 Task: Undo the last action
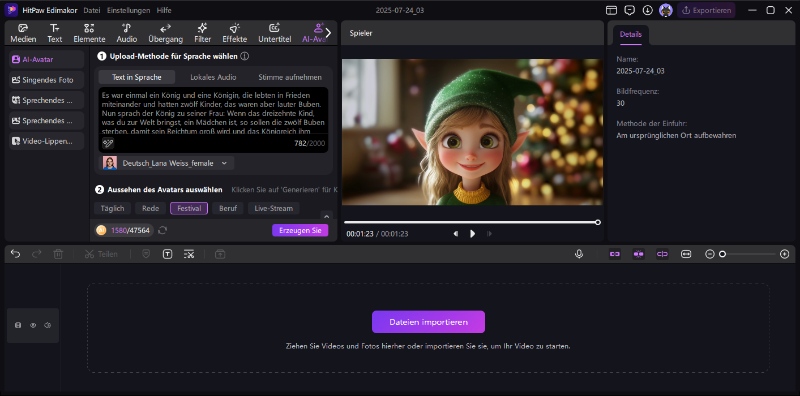pyautogui.click(x=15, y=254)
